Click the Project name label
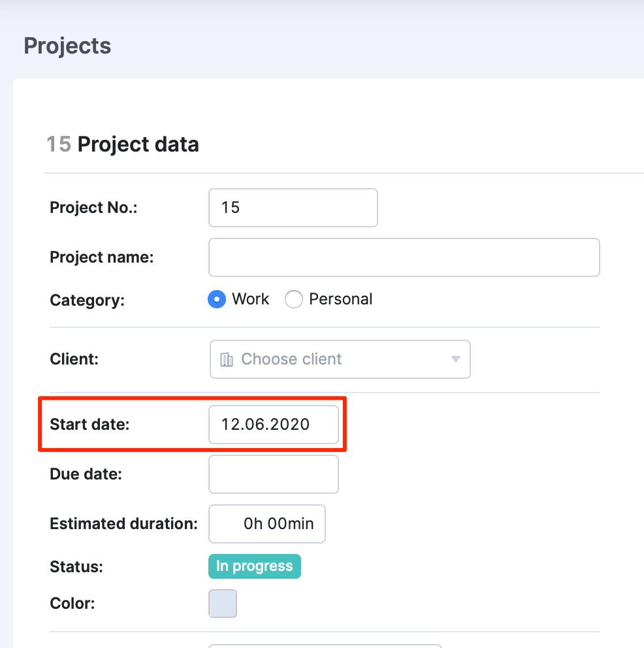644x648 pixels. pos(102,257)
